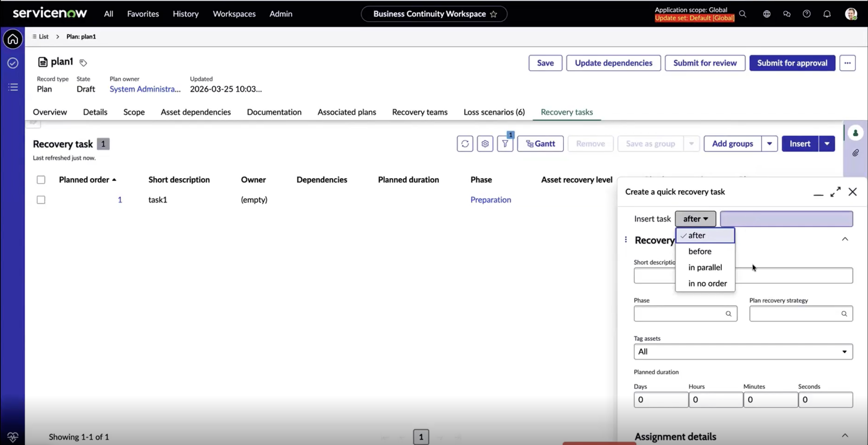Click the home icon in sidebar
Image resolution: width=868 pixels, height=445 pixels.
(13, 39)
